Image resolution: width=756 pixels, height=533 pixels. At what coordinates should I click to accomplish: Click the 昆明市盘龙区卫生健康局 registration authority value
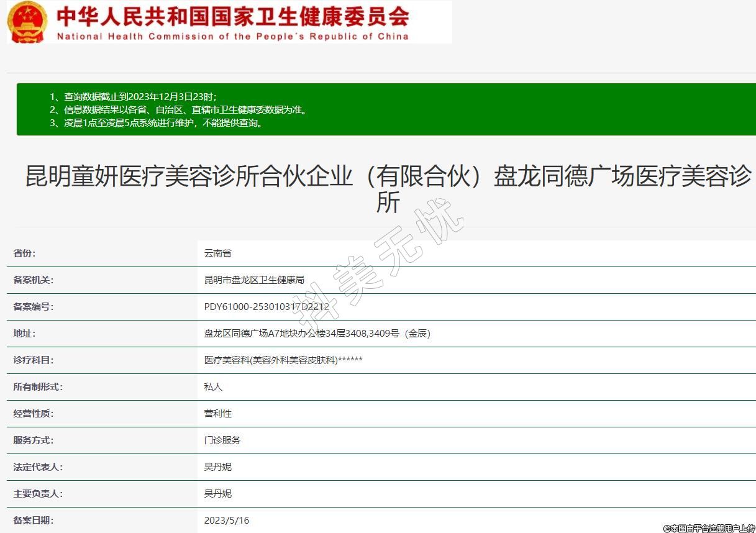click(254, 280)
